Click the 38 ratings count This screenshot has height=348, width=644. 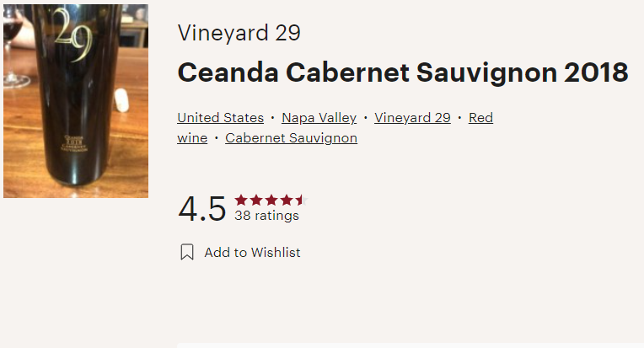tap(266, 216)
